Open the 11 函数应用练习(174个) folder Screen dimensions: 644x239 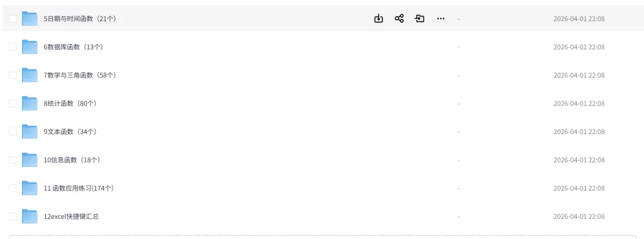click(x=79, y=188)
